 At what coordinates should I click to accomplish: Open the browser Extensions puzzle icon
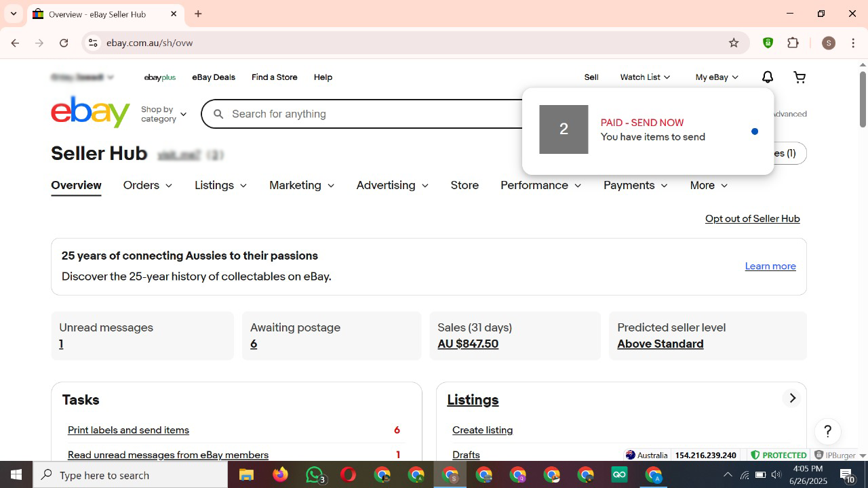(x=793, y=43)
